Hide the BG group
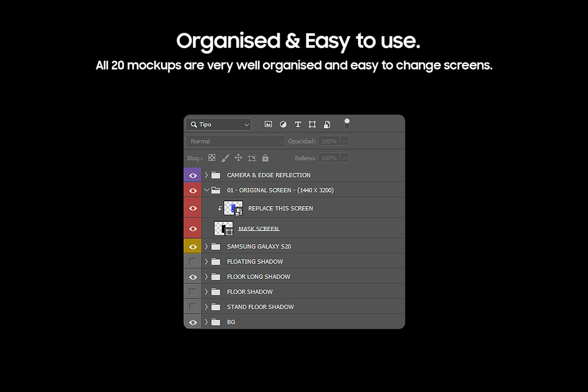The height and width of the screenshot is (392, 588). click(192, 322)
